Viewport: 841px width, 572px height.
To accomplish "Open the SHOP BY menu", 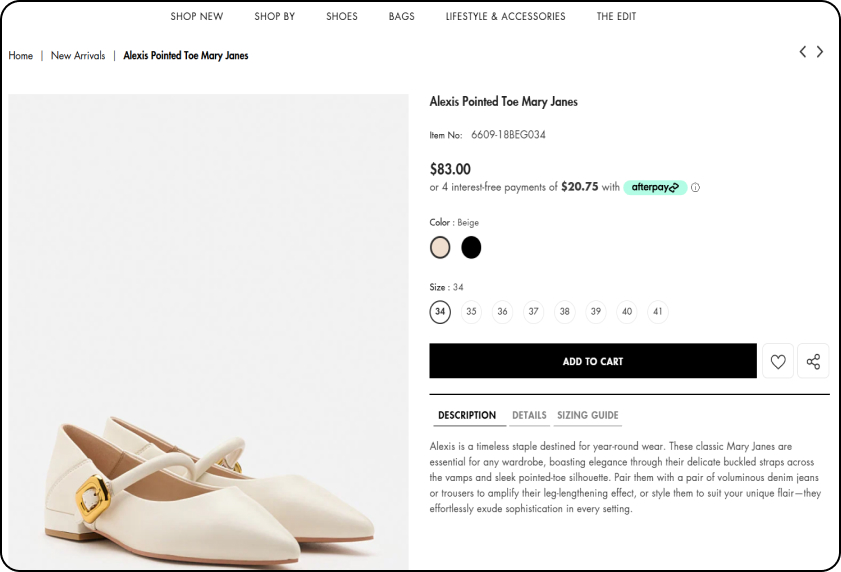I will (275, 17).
